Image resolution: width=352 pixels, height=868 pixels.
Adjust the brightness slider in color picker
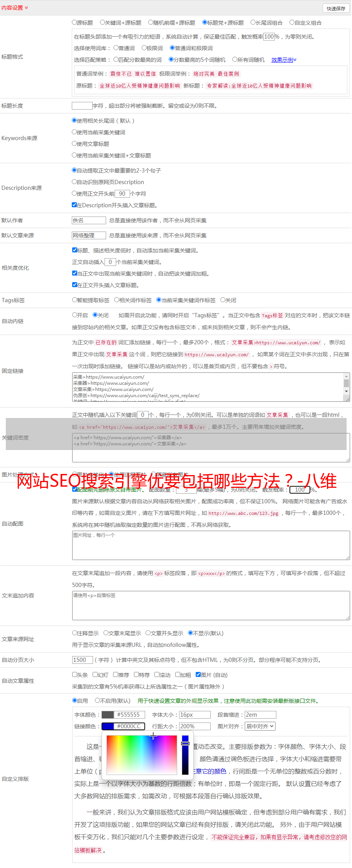pyautogui.click(x=185, y=755)
